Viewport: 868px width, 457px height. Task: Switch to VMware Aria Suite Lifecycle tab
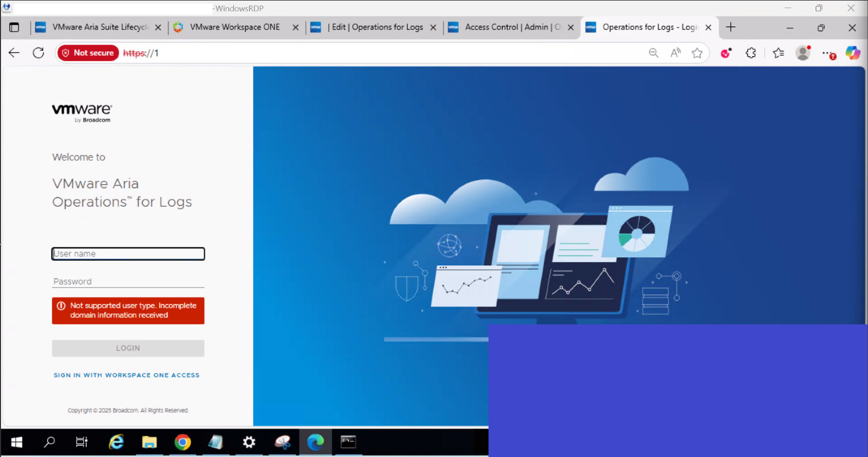(x=99, y=27)
